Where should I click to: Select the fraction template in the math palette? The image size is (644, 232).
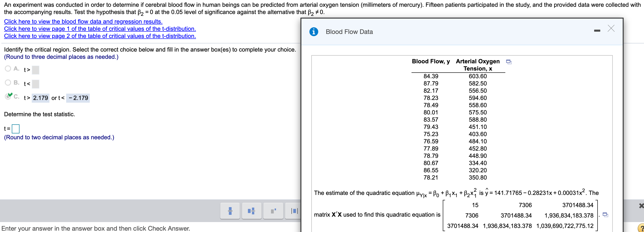point(230,211)
